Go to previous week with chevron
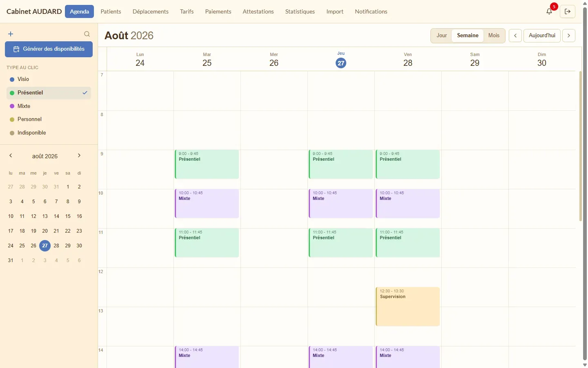 [515, 36]
